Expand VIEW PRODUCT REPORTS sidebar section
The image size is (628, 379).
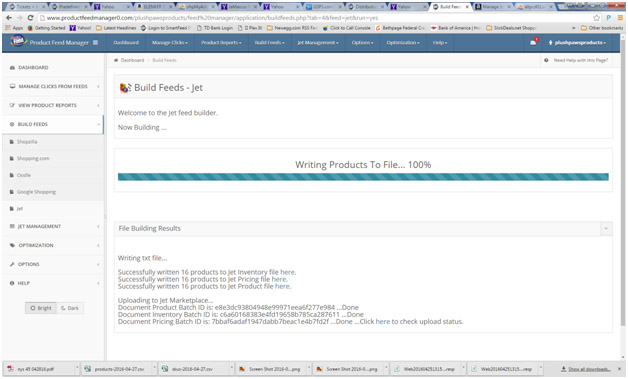(53, 105)
